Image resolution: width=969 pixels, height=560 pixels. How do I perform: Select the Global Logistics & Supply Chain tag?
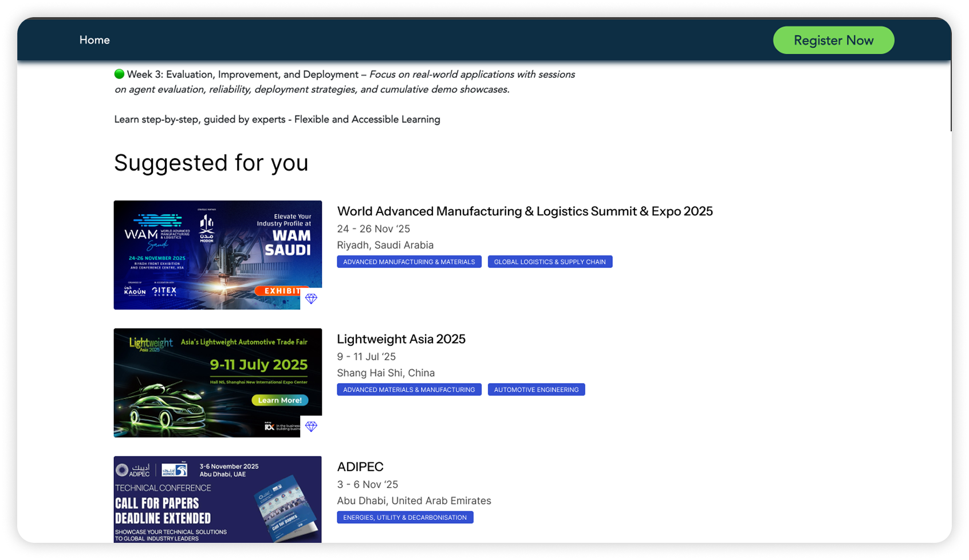tap(550, 262)
